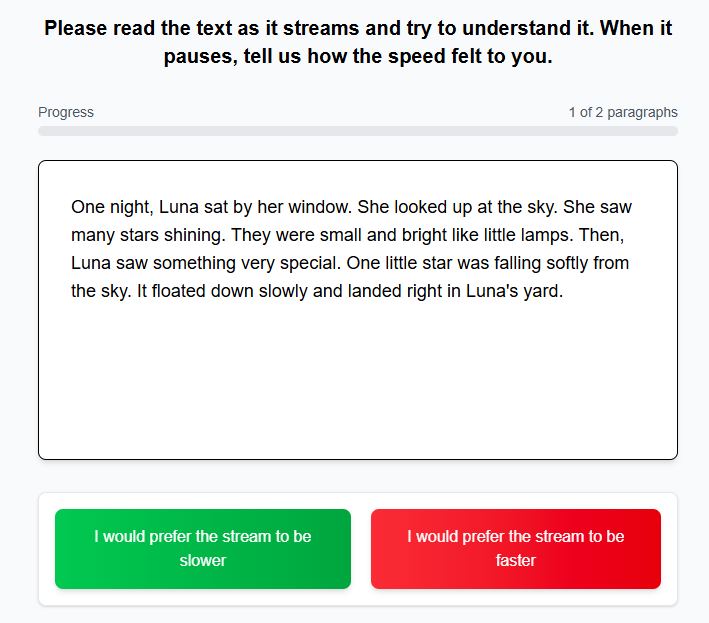Click the '1 of 2 paragraphs' counter
The width and height of the screenshot is (709, 623).
coord(623,112)
